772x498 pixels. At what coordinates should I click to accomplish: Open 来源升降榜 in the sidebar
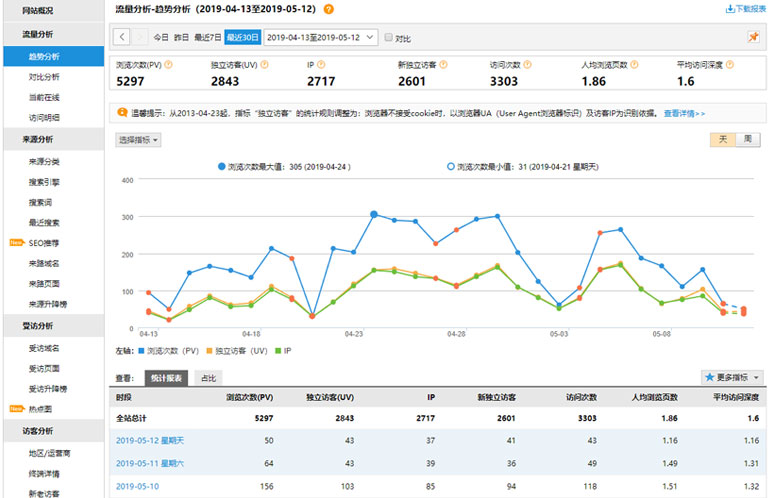point(48,304)
